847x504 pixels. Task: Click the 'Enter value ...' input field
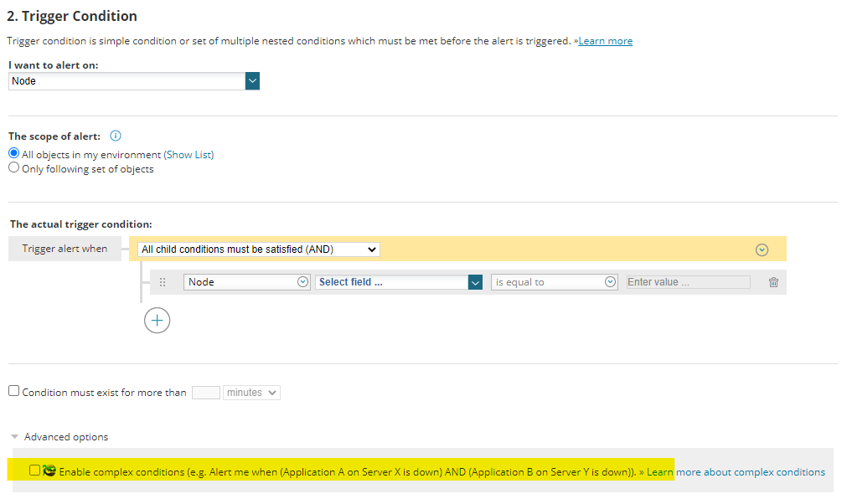(688, 282)
